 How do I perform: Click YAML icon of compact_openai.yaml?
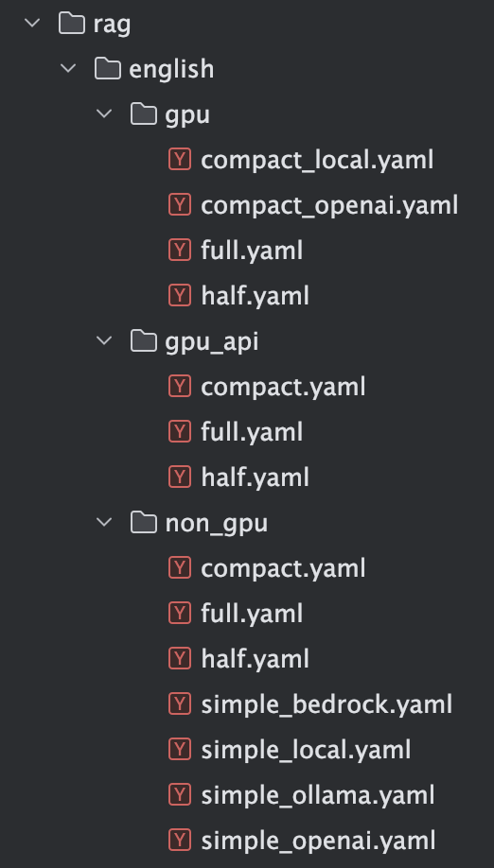(x=180, y=205)
